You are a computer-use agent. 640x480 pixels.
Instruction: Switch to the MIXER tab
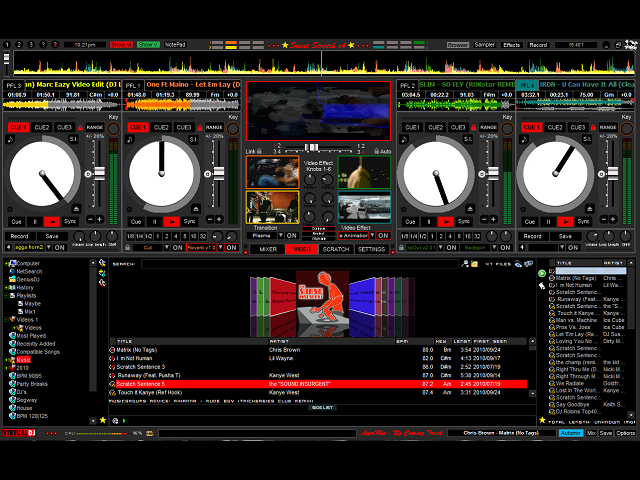(268, 249)
